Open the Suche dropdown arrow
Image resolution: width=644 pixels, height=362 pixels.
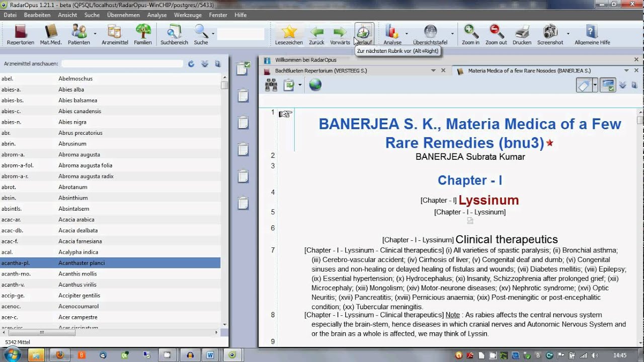pyautogui.click(x=213, y=34)
